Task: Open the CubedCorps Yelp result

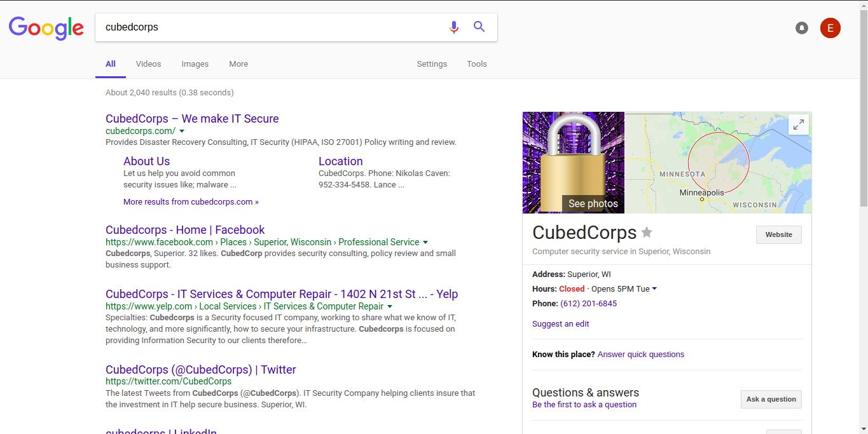Action: pyautogui.click(x=282, y=294)
